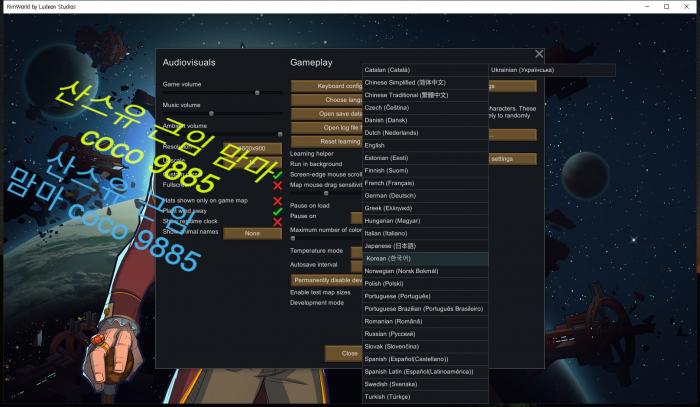
Task: Adjust Map mouse drag sensitivity slider
Action: 326,193
